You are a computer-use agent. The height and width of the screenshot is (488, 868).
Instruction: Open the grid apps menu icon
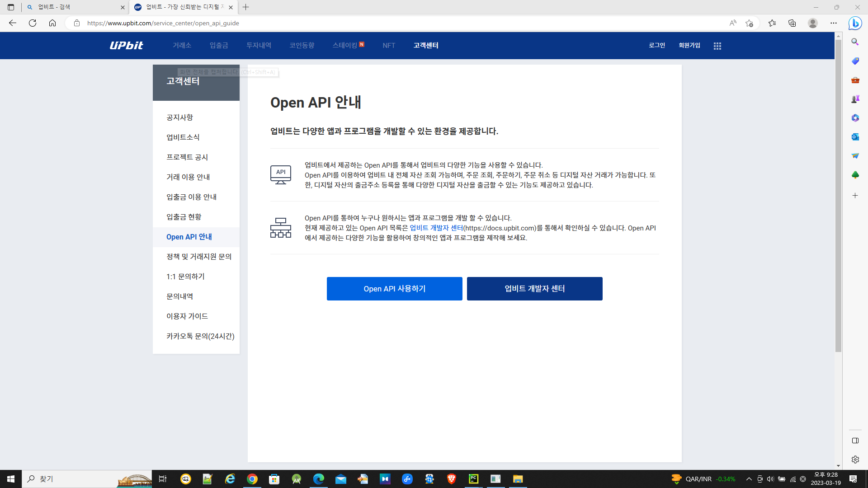717,46
